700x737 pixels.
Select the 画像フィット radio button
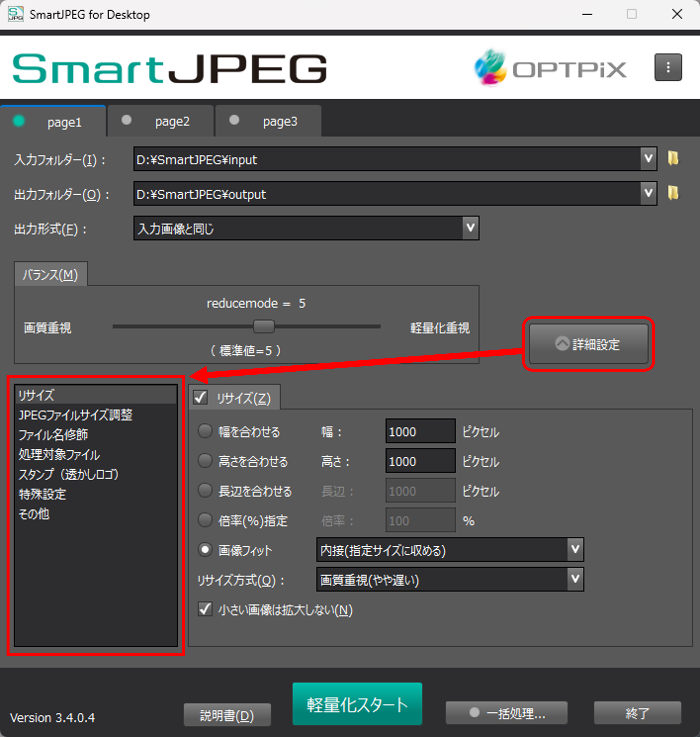pos(205,550)
